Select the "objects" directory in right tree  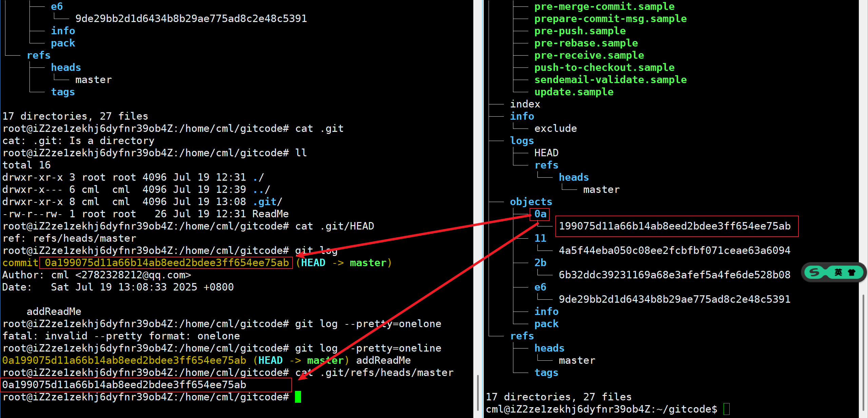click(x=531, y=202)
